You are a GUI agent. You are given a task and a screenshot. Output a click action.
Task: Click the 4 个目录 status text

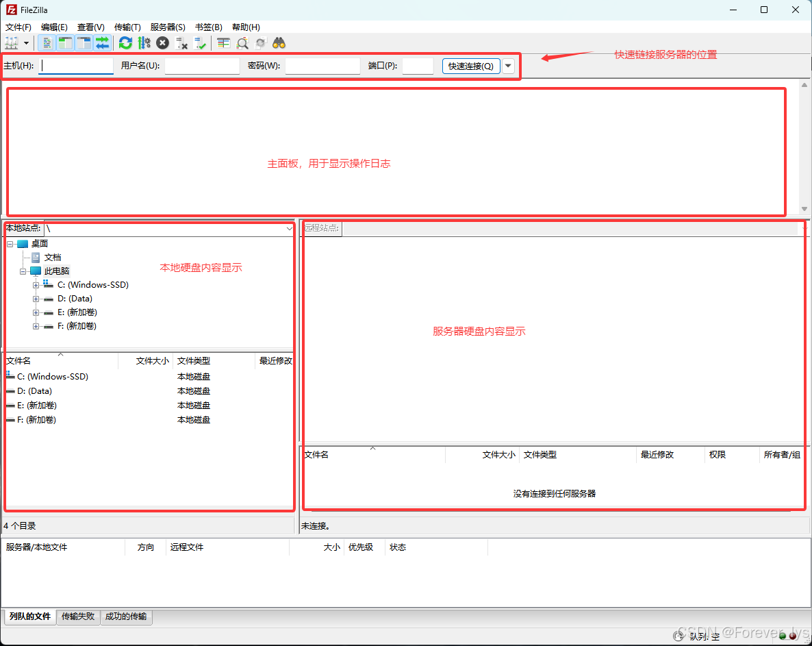point(20,526)
